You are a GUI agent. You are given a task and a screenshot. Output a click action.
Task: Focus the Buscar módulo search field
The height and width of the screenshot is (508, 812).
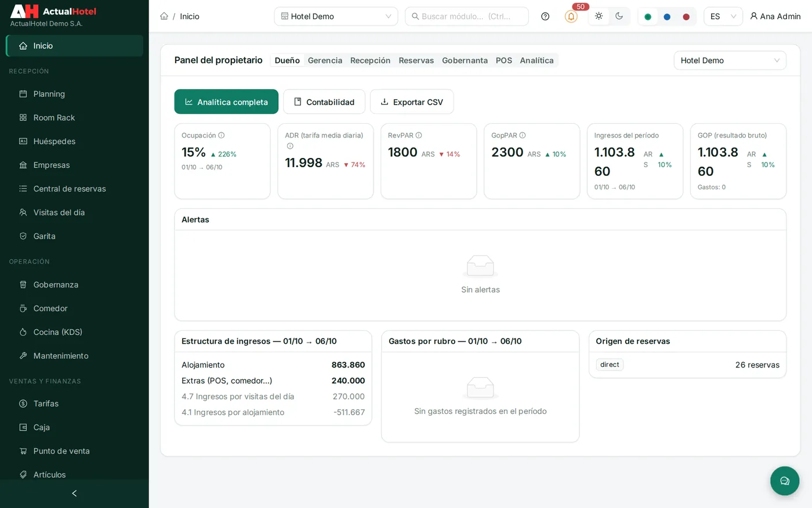pyautogui.click(x=467, y=16)
